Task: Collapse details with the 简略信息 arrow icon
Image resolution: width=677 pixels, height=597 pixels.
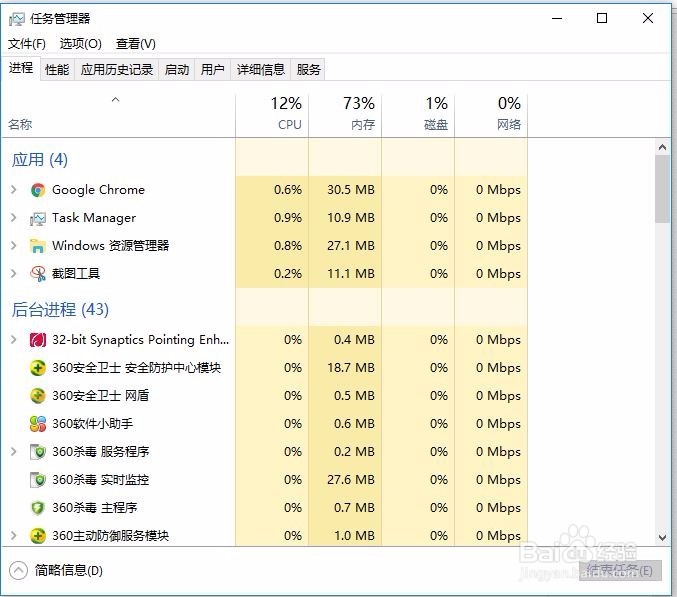Action: point(18,571)
